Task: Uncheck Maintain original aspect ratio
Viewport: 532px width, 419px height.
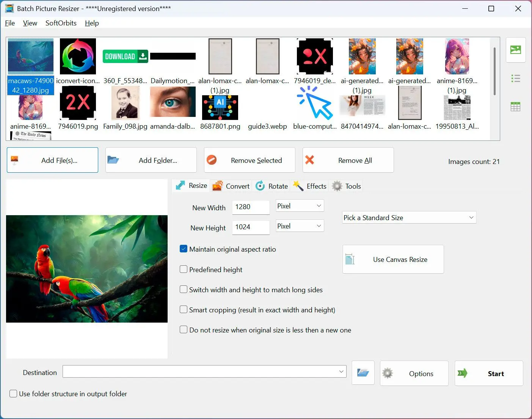Action: point(184,249)
